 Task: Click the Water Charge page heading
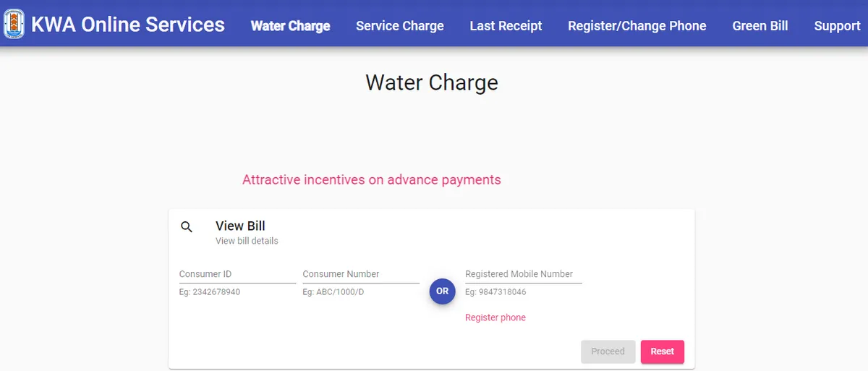click(432, 82)
